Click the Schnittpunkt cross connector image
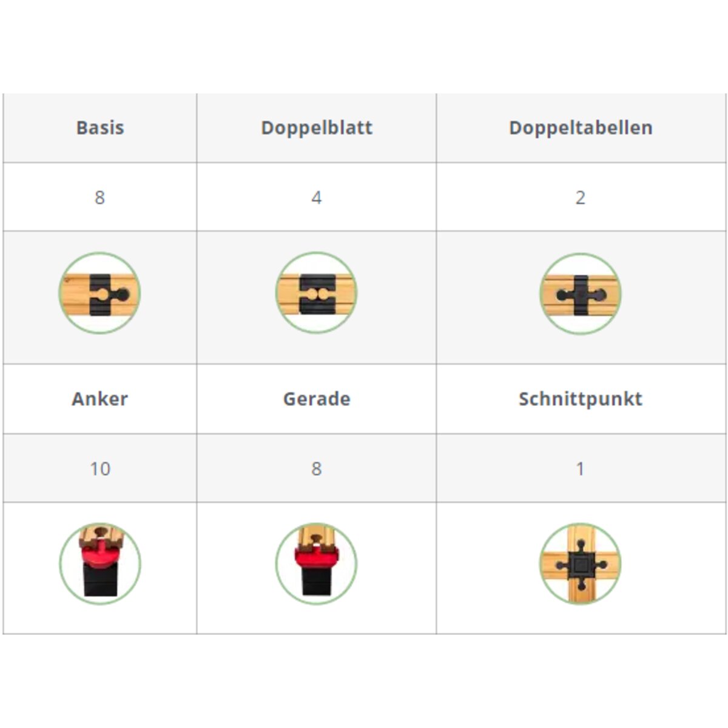This screenshot has height=728, width=728. pos(581,564)
